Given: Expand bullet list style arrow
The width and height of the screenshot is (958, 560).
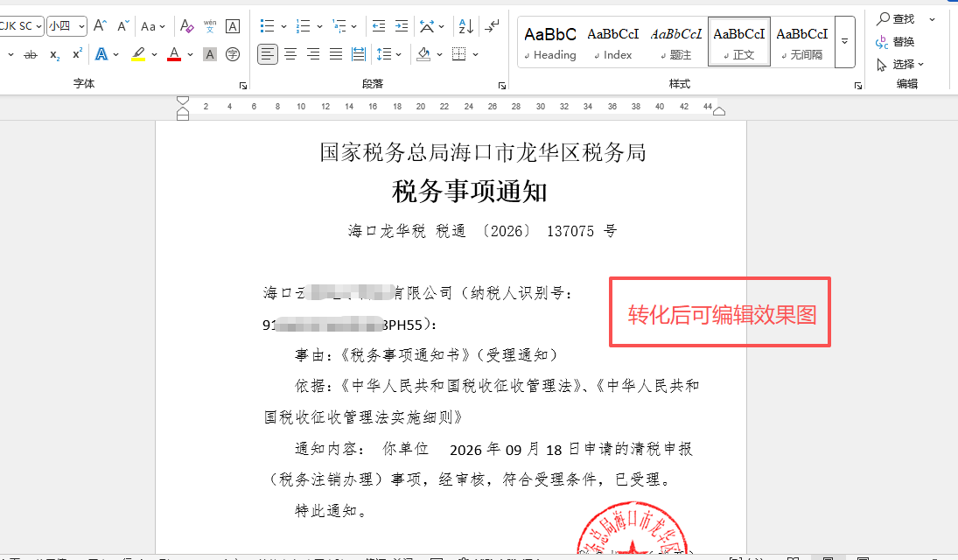Looking at the screenshot, I should coord(283,26).
